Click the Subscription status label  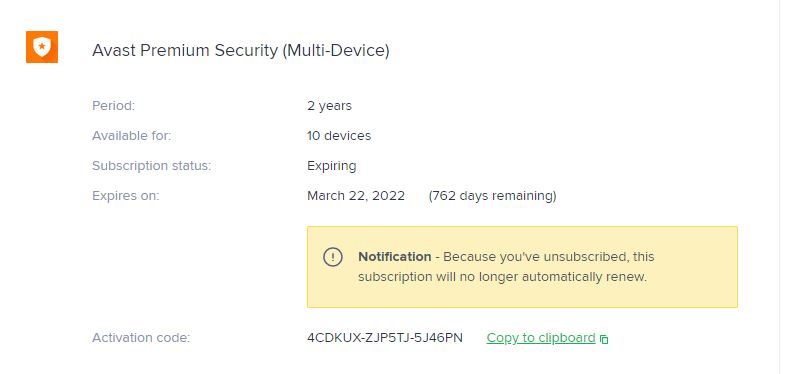[151, 166]
